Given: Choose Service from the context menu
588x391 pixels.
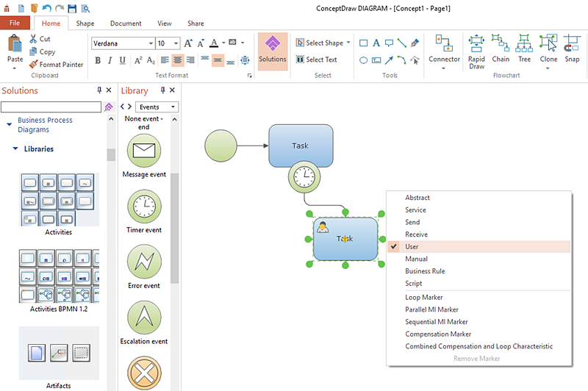Looking at the screenshot, I should (x=415, y=210).
